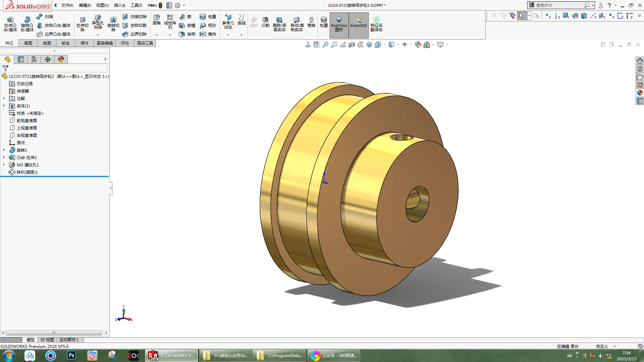Expand the 旋转1 feature node

tap(4, 150)
